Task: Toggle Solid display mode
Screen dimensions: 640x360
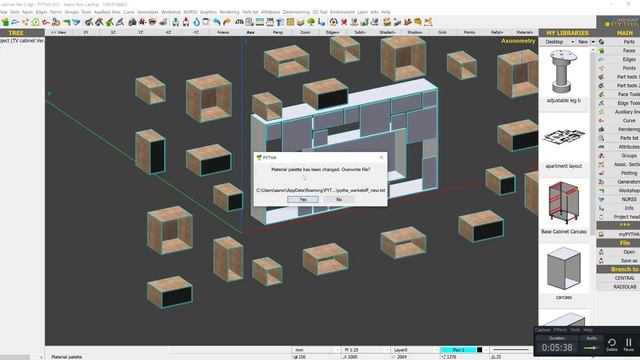Action: point(360,32)
